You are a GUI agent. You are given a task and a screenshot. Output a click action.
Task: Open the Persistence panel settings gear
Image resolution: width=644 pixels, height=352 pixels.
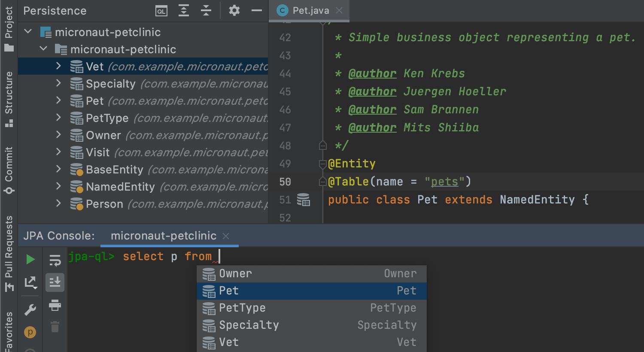(234, 10)
